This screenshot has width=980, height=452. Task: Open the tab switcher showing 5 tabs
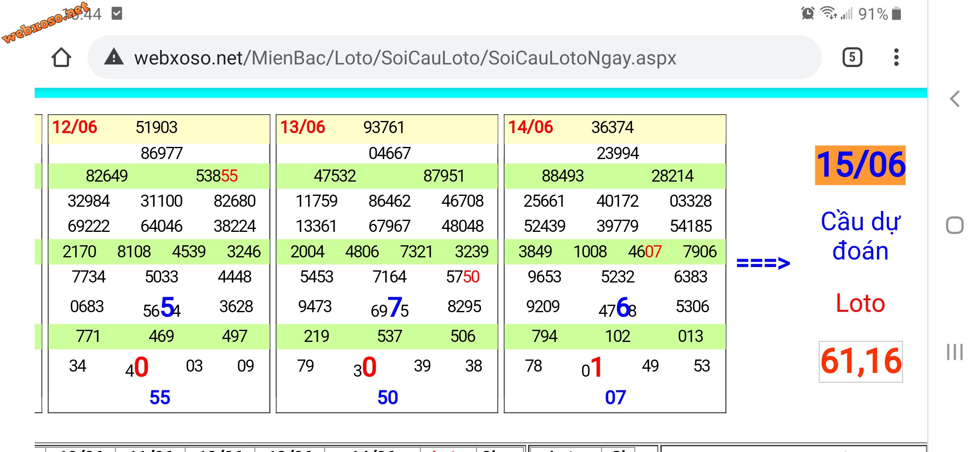click(852, 57)
